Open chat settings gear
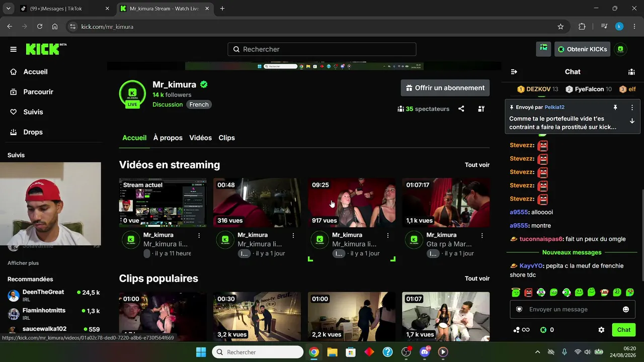644x362 pixels. click(x=601, y=330)
